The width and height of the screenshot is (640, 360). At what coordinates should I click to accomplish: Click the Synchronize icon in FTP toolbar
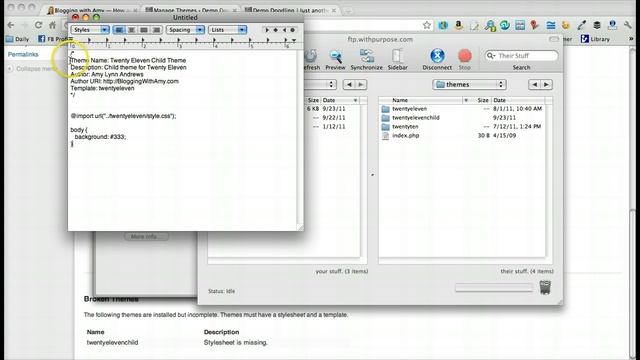366,57
